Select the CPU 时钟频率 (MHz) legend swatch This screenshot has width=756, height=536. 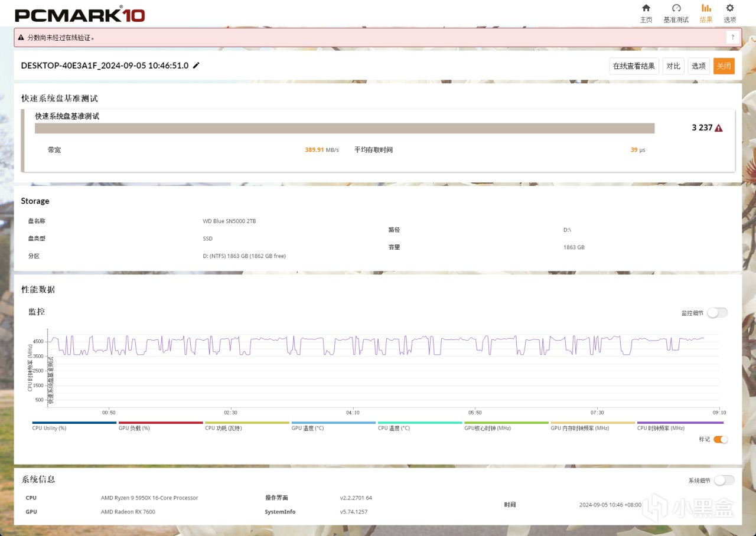(x=680, y=423)
